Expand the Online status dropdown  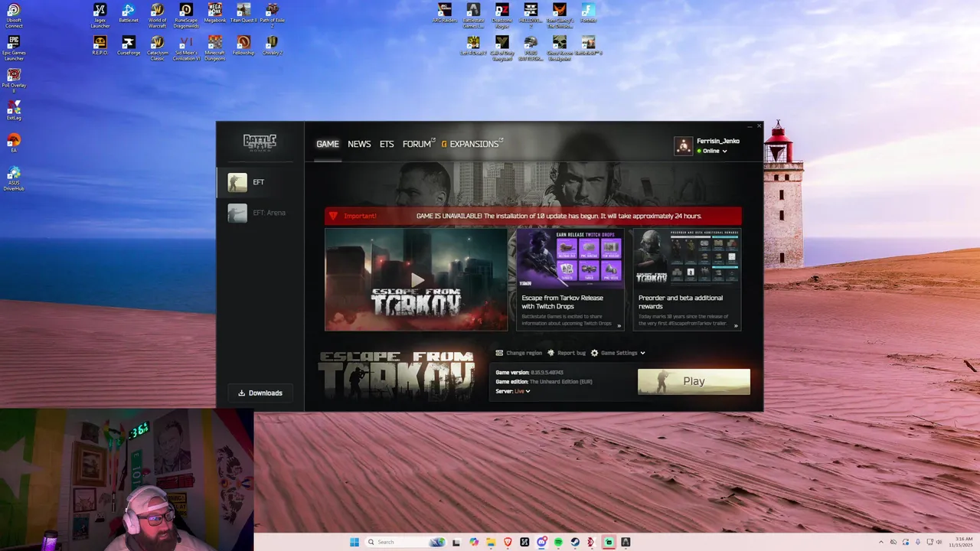[712, 151]
